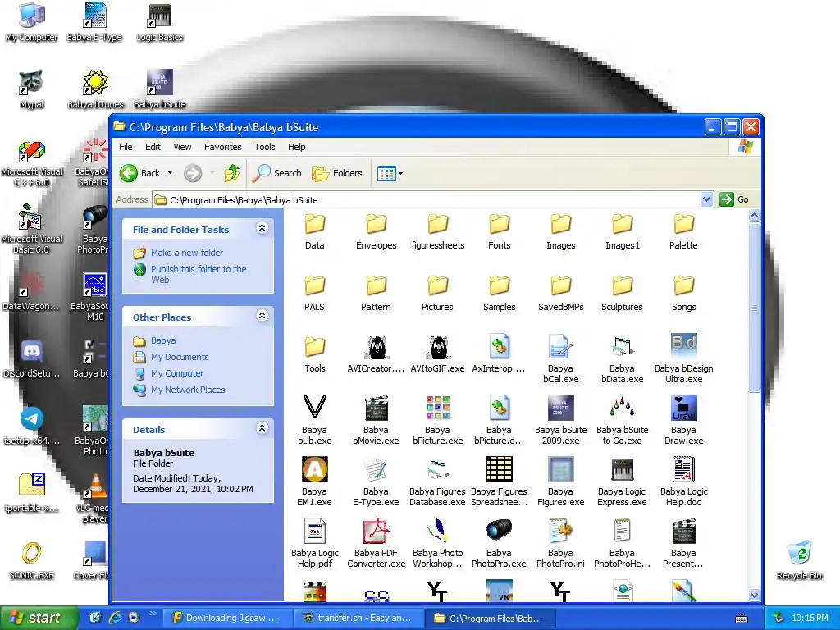The image size is (840, 630).
Task: Open the Start menu
Action: 39,618
